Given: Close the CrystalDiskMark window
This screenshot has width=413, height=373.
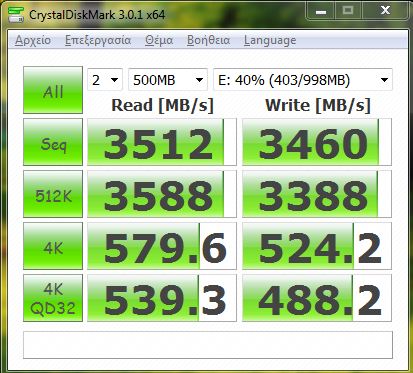Looking at the screenshot, I should [x=385, y=11].
